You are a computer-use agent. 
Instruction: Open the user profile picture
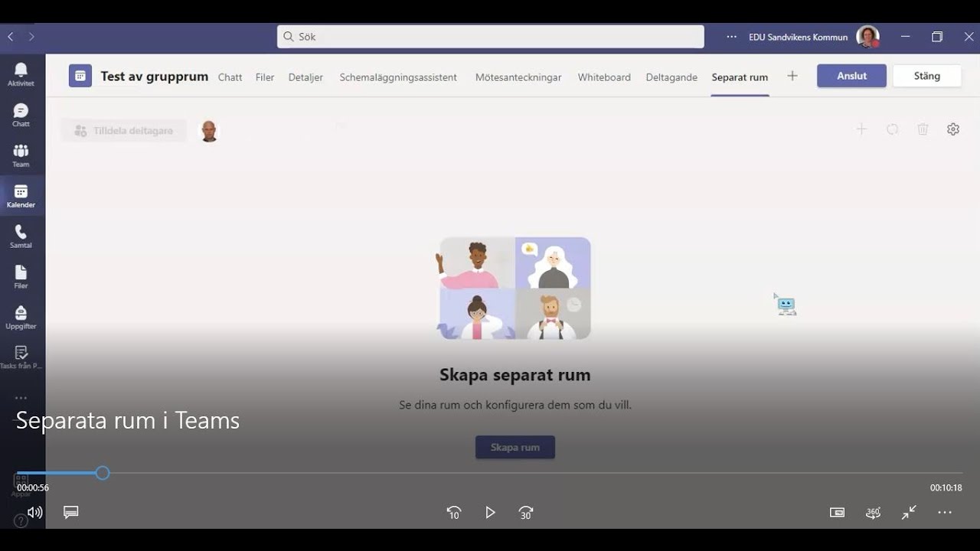[867, 37]
